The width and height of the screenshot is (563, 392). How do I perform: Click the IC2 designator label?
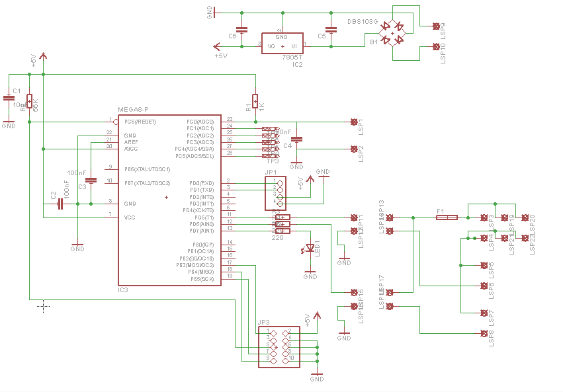pyautogui.click(x=297, y=65)
